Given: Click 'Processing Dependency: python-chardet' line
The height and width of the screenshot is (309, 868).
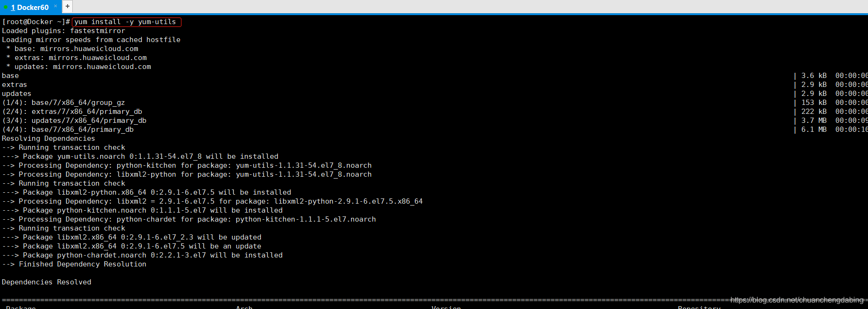Looking at the screenshot, I should click(189, 219).
